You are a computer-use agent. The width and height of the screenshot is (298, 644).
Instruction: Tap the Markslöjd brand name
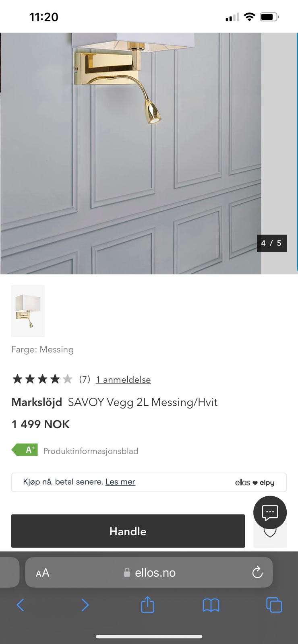click(37, 402)
